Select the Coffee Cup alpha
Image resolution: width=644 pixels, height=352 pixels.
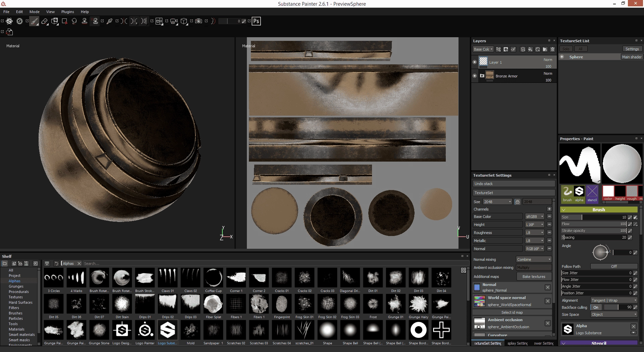pos(213,278)
